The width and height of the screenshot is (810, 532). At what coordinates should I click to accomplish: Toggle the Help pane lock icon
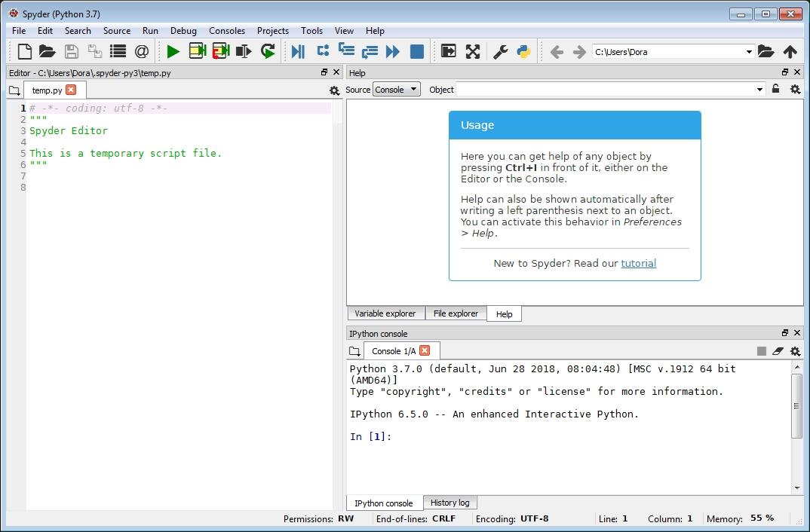click(x=775, y=89)
